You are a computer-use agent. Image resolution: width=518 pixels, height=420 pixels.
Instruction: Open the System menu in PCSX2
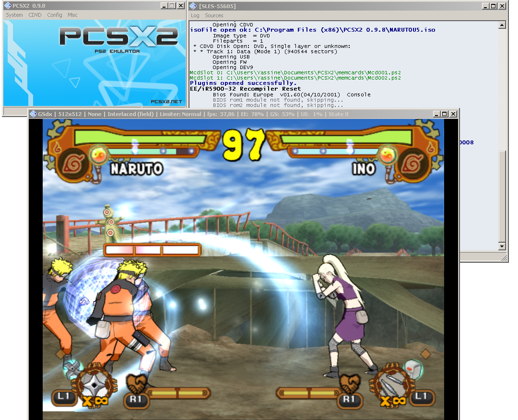(x=14, y=15)
